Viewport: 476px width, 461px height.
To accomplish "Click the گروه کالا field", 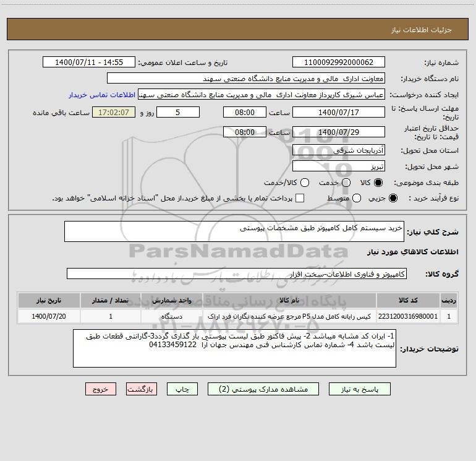I will tap(237, 274).
